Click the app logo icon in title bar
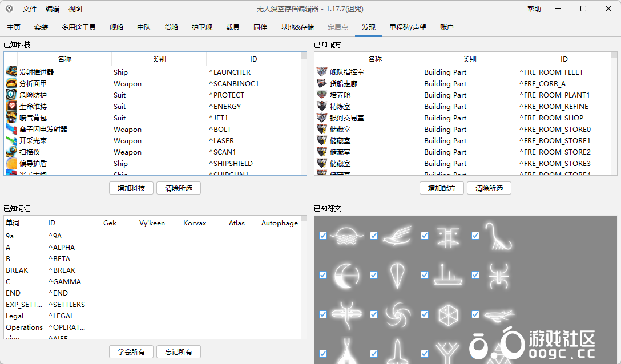621x364 pixels. point(9,9)
